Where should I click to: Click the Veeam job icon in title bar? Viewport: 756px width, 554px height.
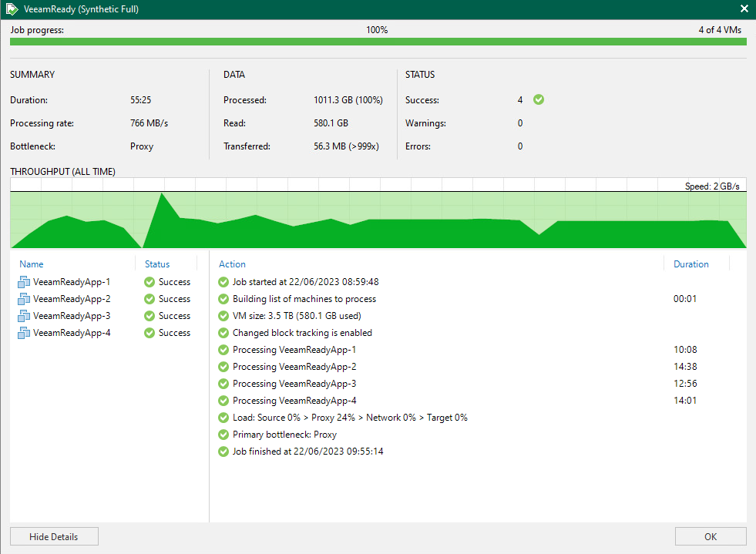[x=12, y=9]
